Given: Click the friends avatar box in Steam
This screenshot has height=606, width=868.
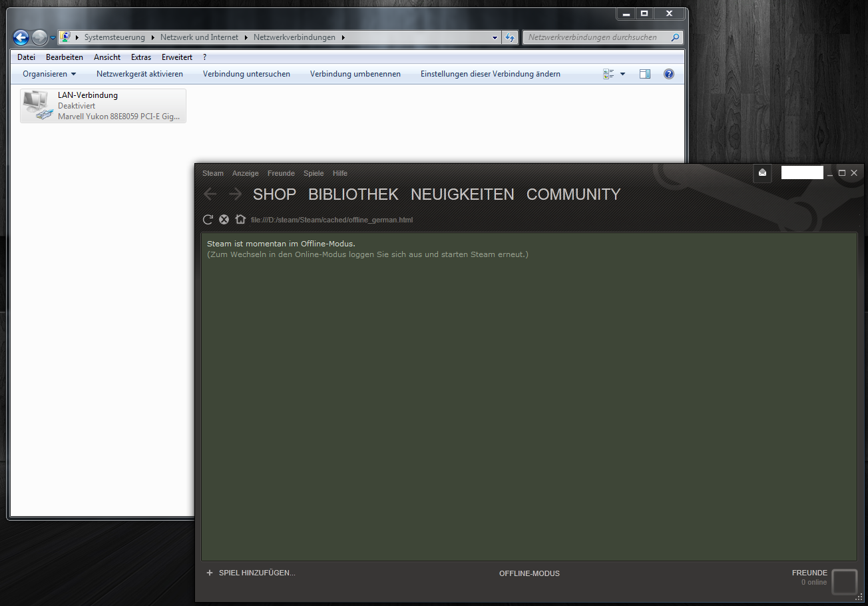Looking at the screenshot, I should pos(845,581).
